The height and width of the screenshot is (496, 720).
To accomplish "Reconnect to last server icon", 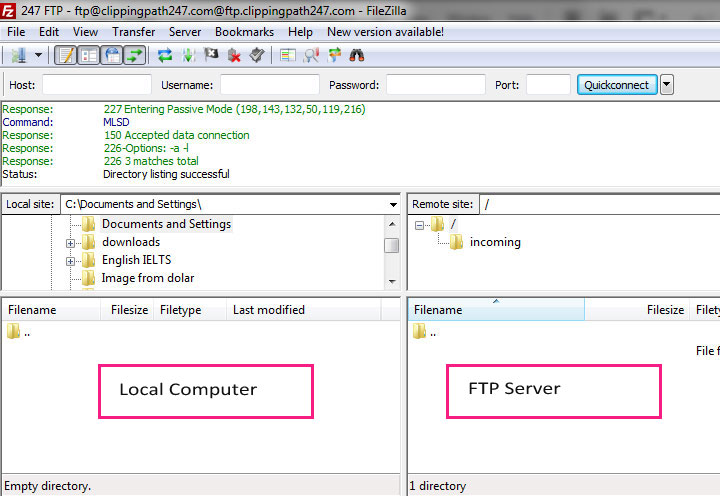I will click(257, 56).
